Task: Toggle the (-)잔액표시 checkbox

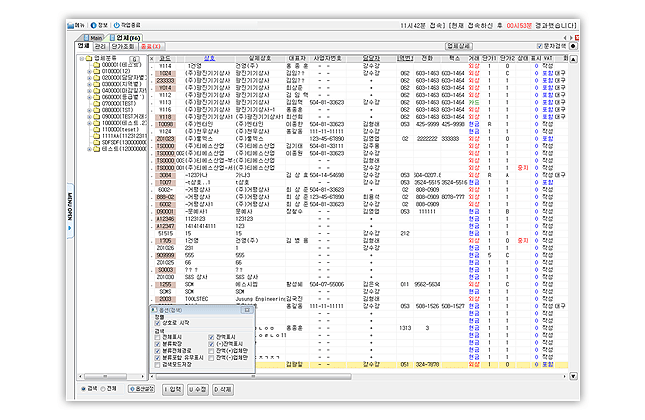Action: pyautogui.click(x=211, y=344)
